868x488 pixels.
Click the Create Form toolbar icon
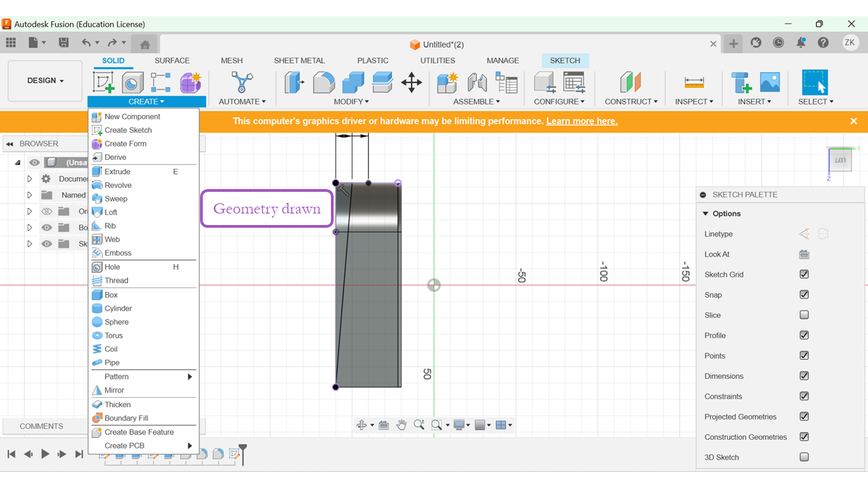(x=191, y=83)
